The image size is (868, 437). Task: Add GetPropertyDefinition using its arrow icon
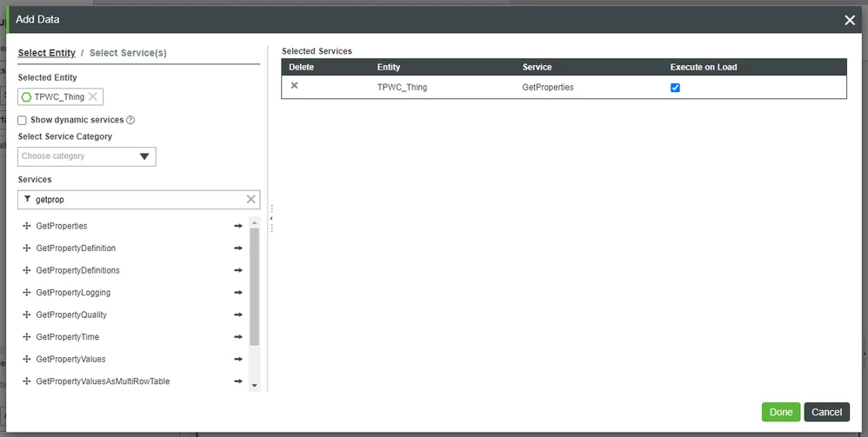point(238,248)
